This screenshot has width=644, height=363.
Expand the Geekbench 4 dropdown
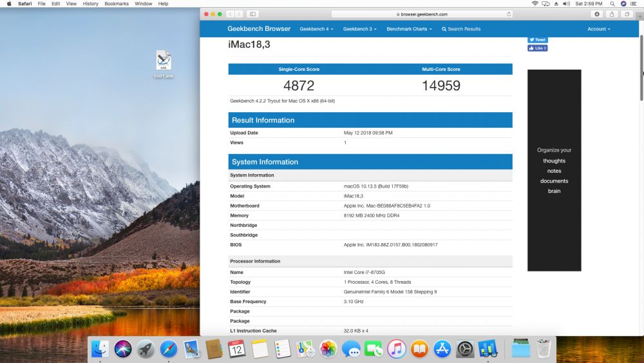point(316,29)
